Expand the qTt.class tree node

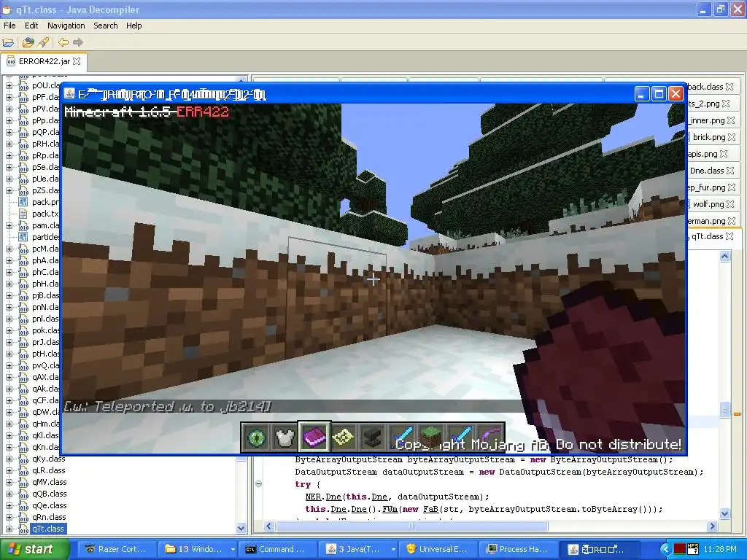(9, 529)
